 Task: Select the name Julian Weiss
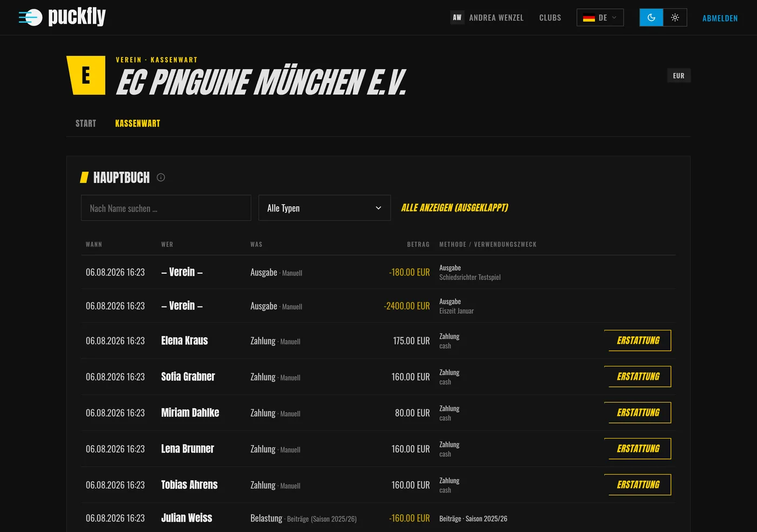tap(187, 518)
